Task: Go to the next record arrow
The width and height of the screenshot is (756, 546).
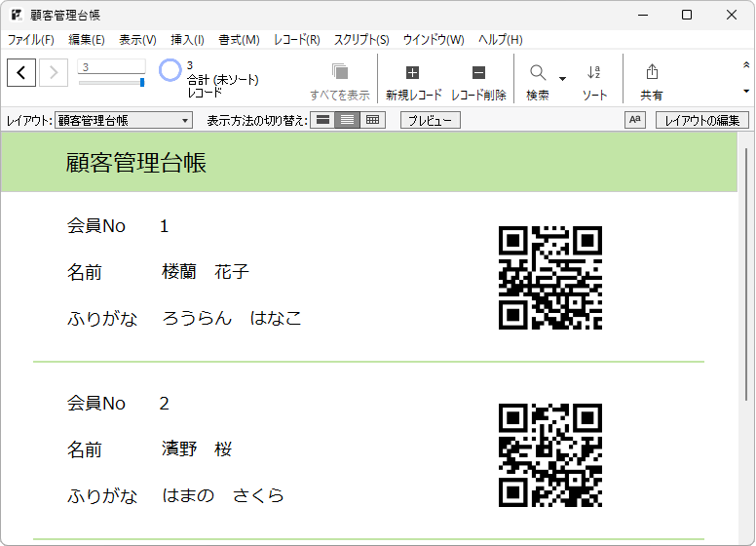Action: (x=54, y=73)
